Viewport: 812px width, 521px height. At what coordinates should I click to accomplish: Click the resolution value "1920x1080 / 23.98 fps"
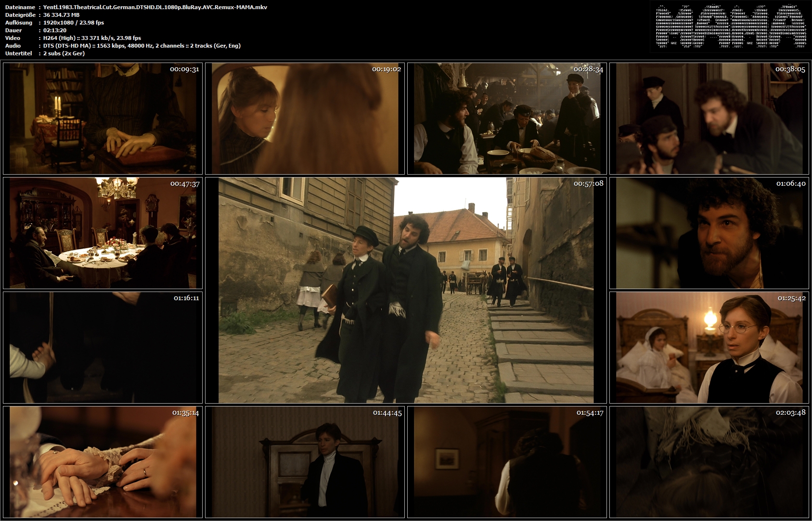[74, 23]
